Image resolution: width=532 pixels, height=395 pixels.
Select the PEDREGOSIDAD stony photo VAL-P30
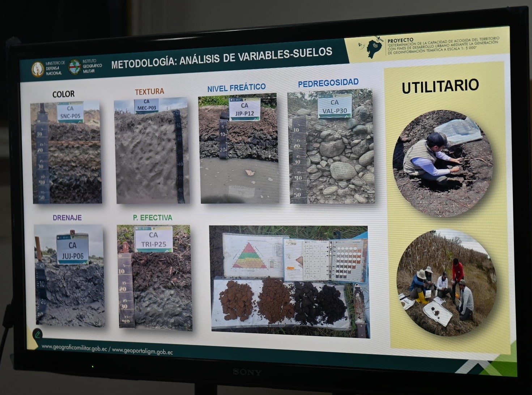[x=331, y=147]
